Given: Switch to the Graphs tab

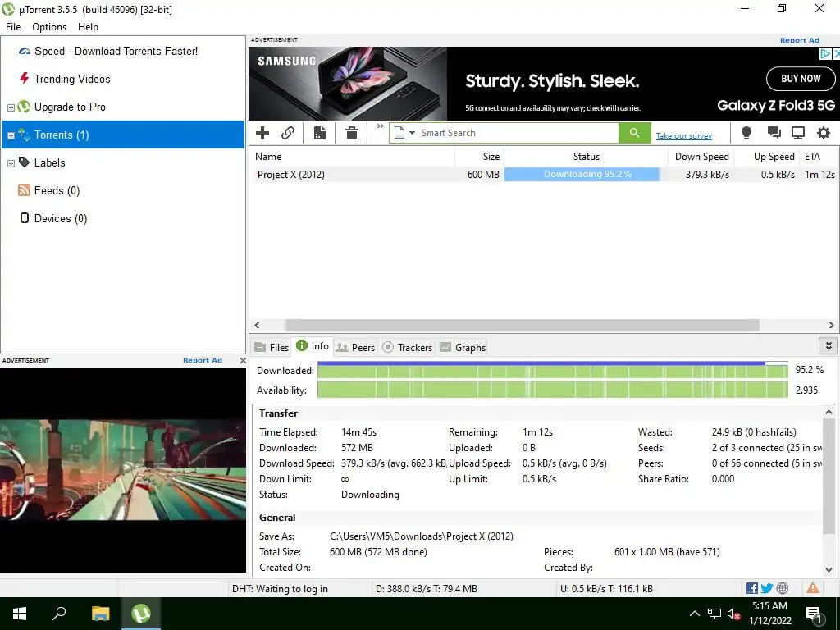Looking at the screenshot, I should 463,347.
